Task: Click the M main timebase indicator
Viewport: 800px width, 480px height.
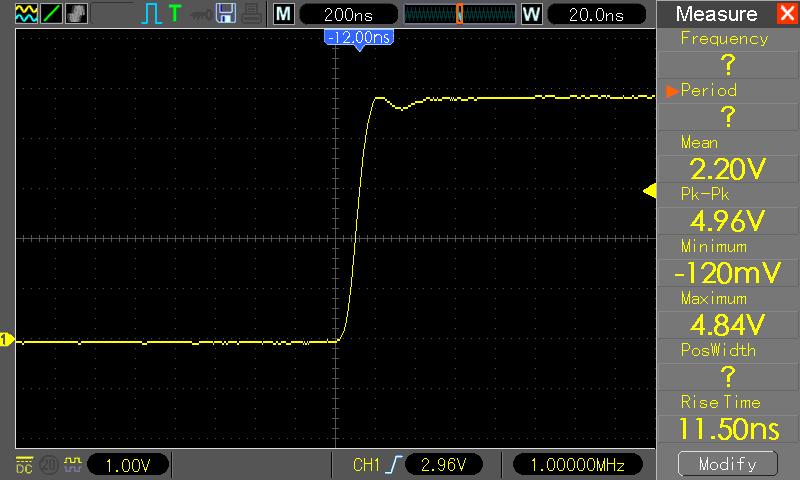Action: coord(284,14)
